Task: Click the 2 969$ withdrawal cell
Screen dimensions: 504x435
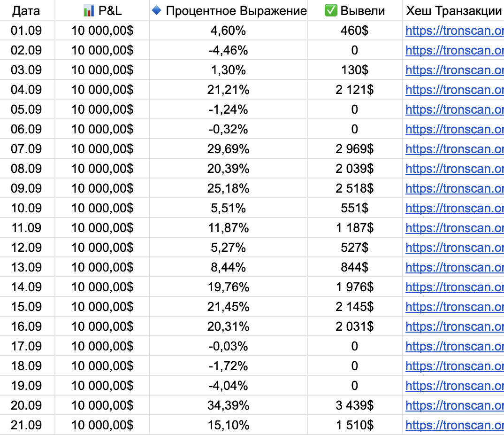Action: pos(354,149)
